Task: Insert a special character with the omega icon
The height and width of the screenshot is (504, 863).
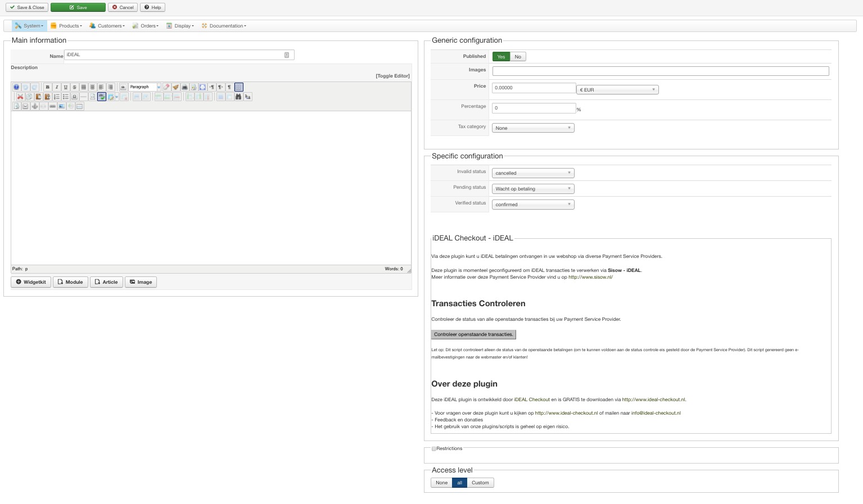Action: pyautogui.click(x=74, y=97)
